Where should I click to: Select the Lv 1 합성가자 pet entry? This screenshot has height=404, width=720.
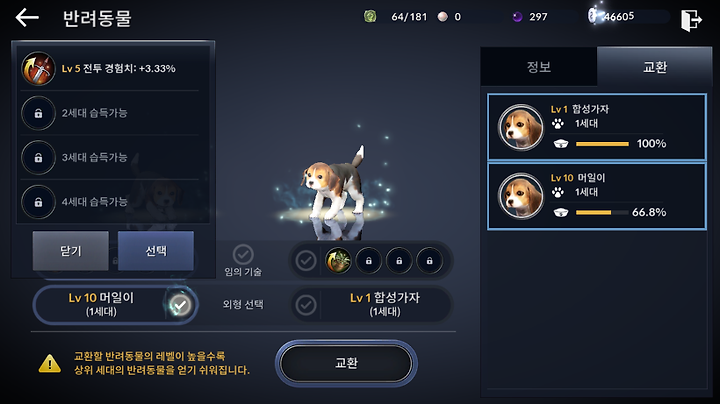tap(596, 127)
